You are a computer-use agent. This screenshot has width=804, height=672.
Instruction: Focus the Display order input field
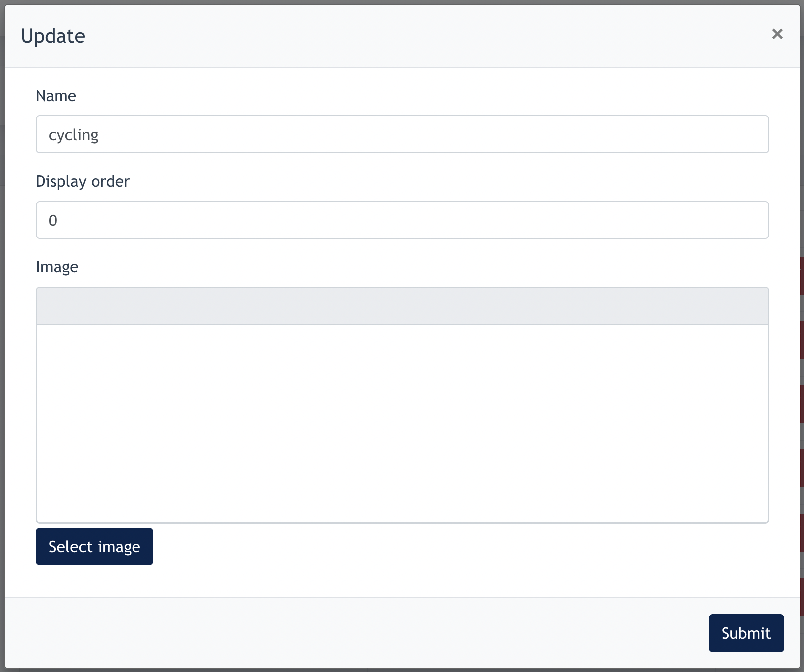402,220
